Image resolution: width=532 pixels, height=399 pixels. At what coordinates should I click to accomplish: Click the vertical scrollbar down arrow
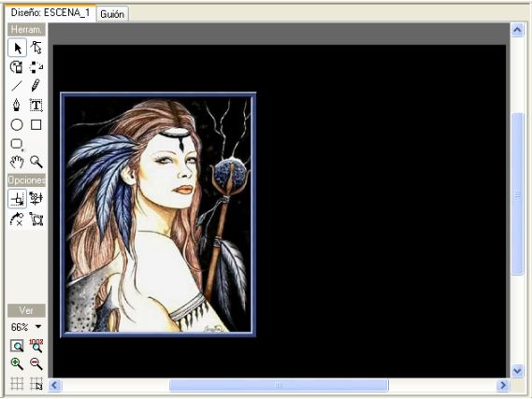(517, 371)
